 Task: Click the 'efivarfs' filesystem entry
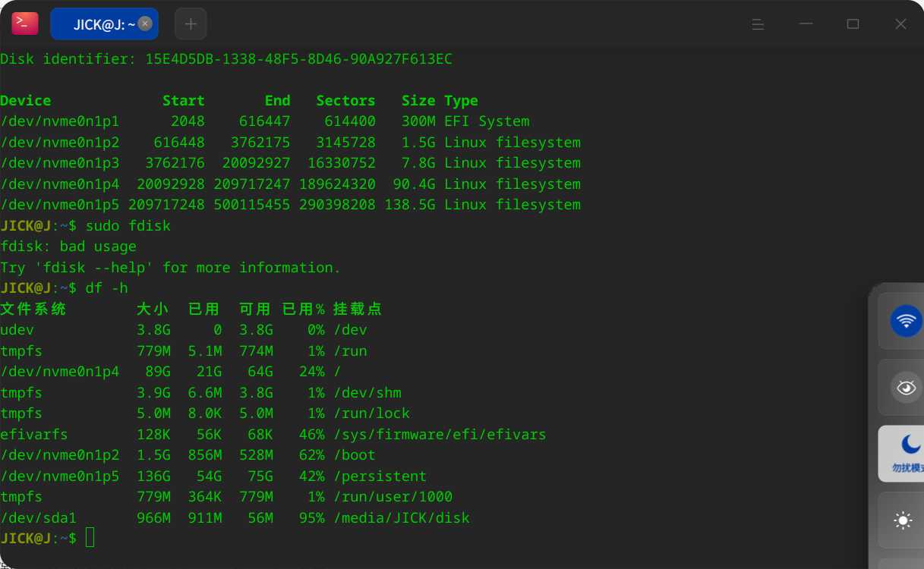pyautogui.click(x=34, y=435)
